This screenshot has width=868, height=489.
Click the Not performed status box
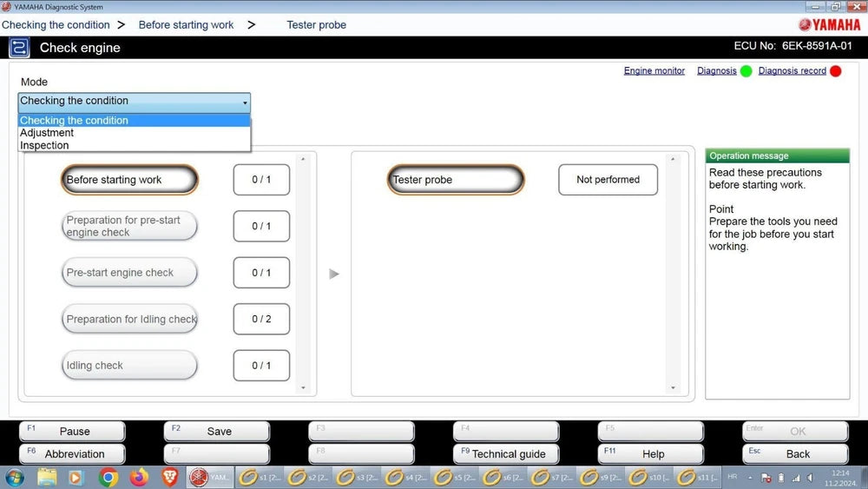608,180
